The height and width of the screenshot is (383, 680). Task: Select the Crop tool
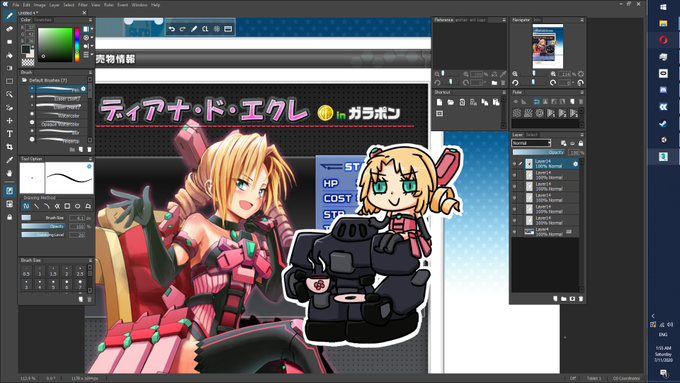tap(9, 147)
